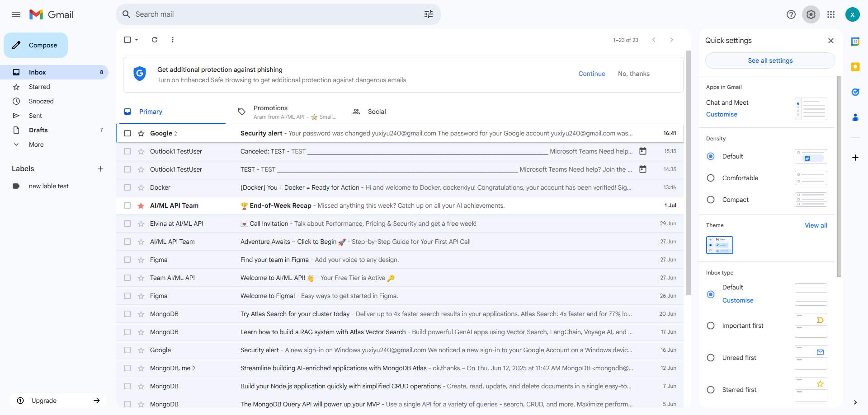Star the Docker email
This screenshot has width=868, height=415.
coord(141,187)
